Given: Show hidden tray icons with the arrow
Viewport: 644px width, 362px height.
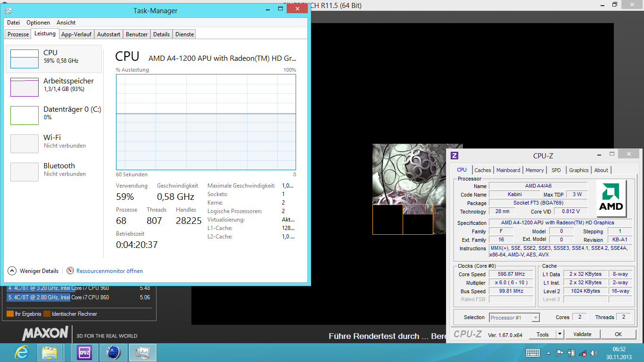Looking at the screenshot, I should click(x=548, y=353).
